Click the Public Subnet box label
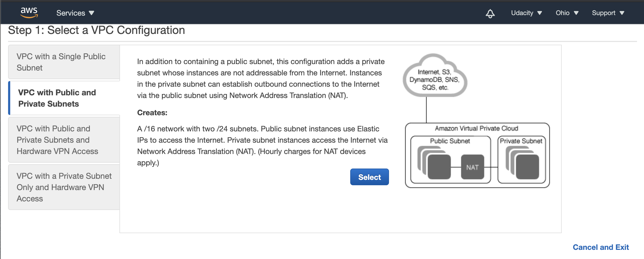644x259 pixels. (x=450, y=141)
